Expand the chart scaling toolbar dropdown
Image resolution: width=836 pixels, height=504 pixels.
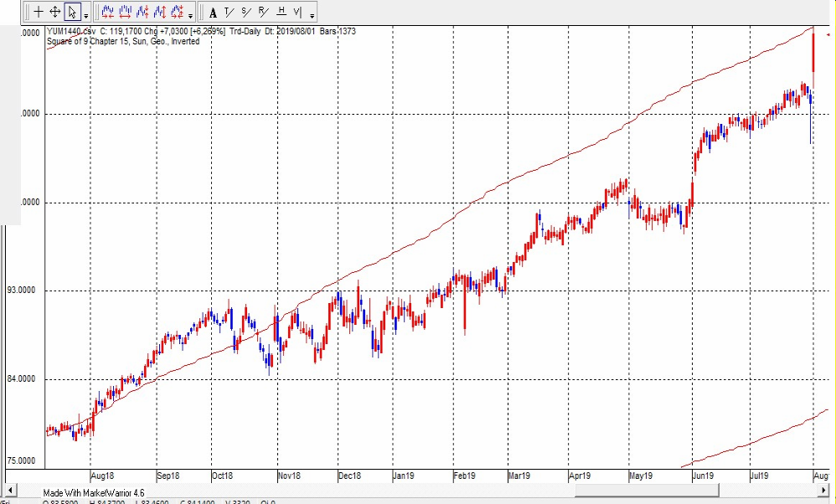[192, 14]
